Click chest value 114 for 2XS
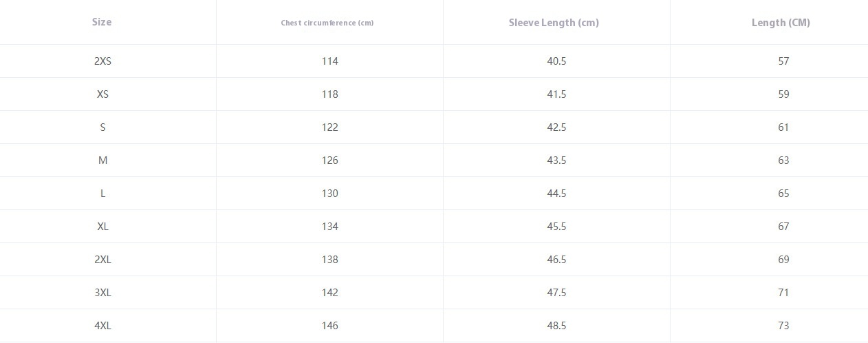The width and height of the screenshot is (868, 343). (x=329, y=61)
